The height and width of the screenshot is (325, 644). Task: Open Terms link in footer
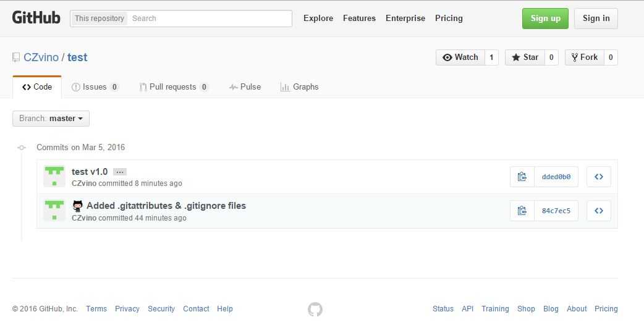pos(96,309)
